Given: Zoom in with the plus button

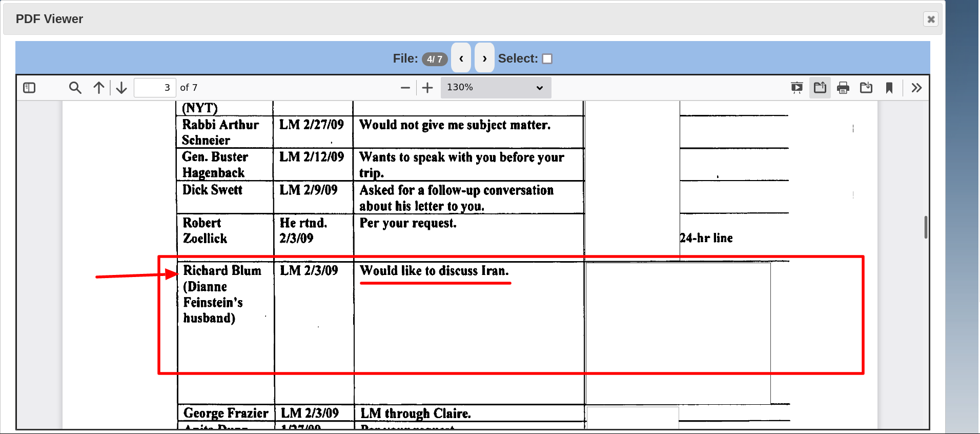Looking at the screenshot, I should point(427,88).
